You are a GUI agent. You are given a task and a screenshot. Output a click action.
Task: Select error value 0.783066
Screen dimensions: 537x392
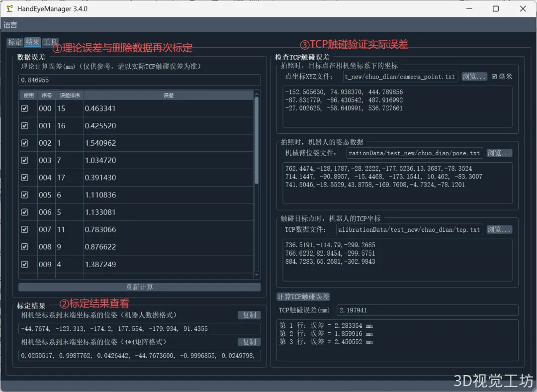100,229
